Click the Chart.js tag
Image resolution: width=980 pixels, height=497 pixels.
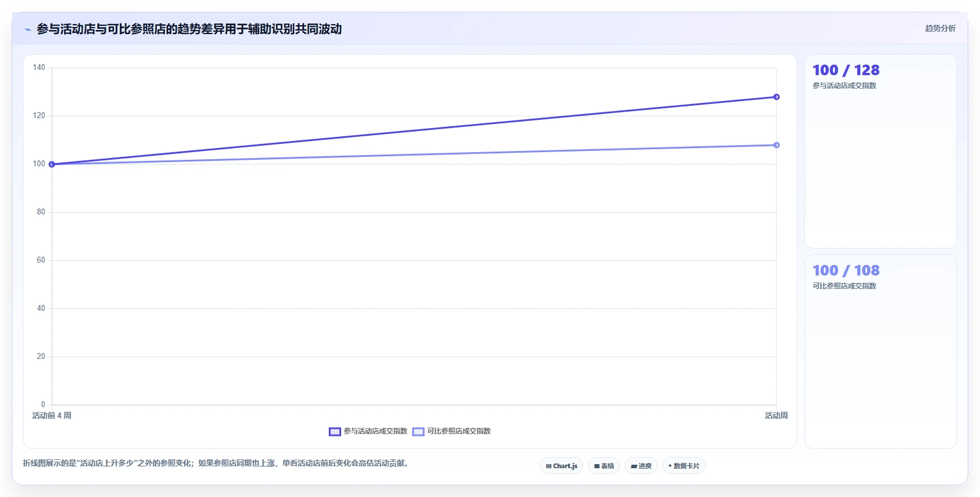561,466
